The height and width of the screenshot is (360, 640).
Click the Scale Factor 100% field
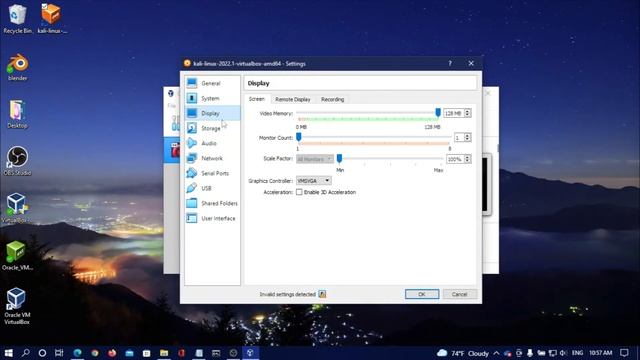[455, 159]
